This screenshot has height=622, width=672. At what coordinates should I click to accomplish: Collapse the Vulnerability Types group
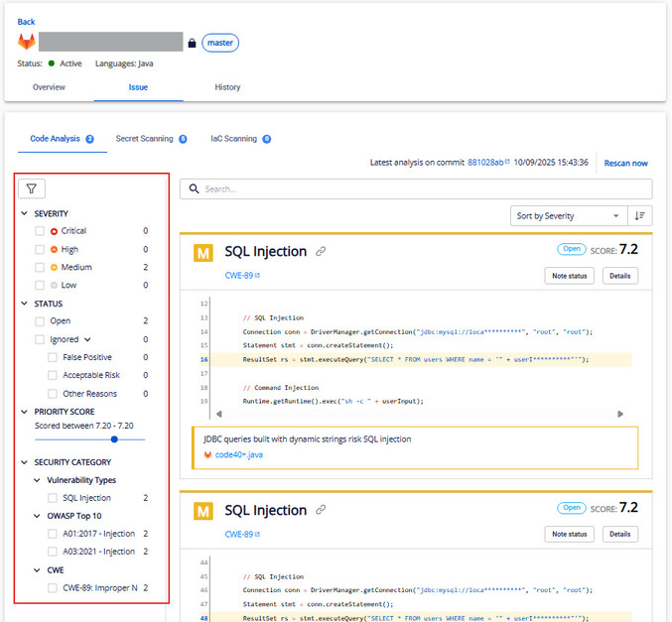coord(38,480)
